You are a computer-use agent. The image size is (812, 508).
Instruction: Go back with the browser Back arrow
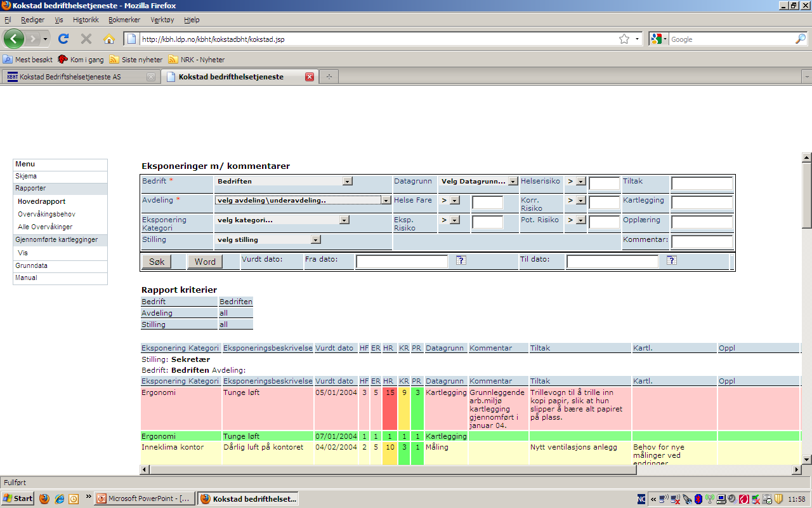(14, 39)
